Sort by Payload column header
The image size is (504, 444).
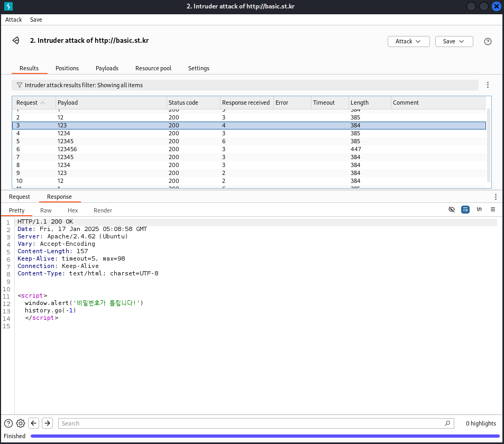pyautogui.click(x=111, y=103)
